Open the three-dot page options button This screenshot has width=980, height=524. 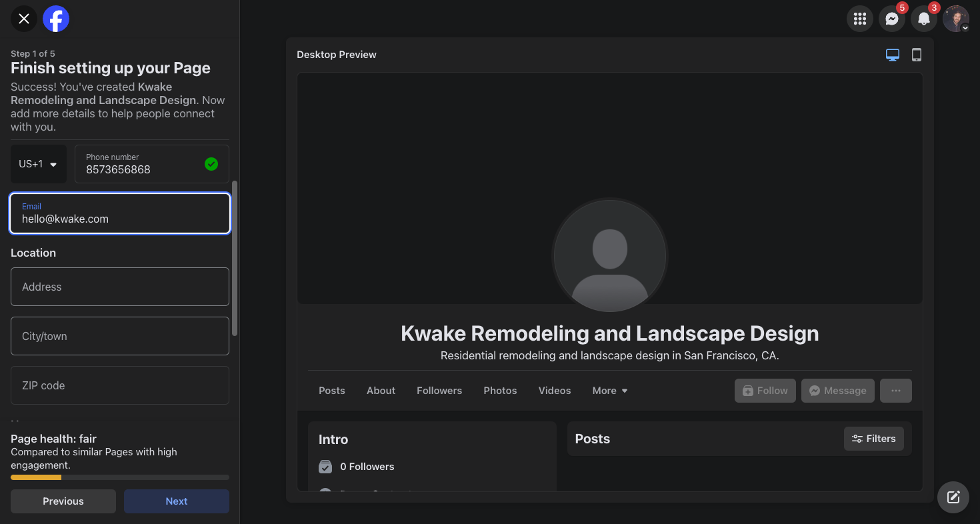point(896,391)
